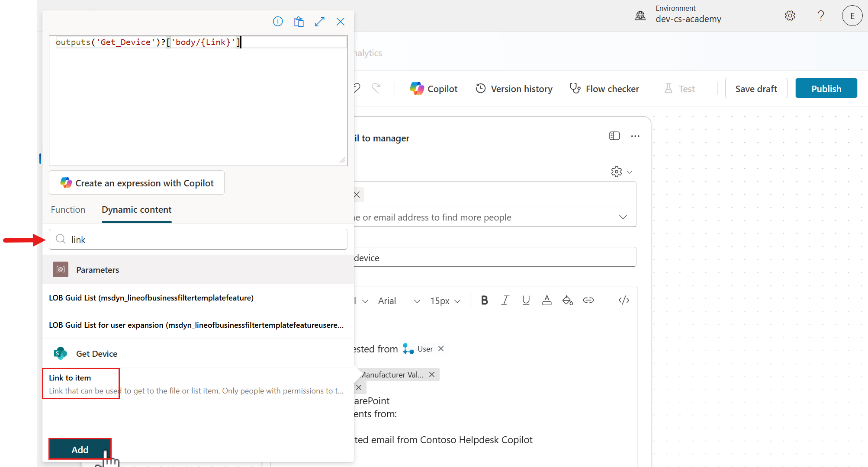Open the expression info tooltip
868x467 pixels.
pyautogui.click(x=277, y=21)
